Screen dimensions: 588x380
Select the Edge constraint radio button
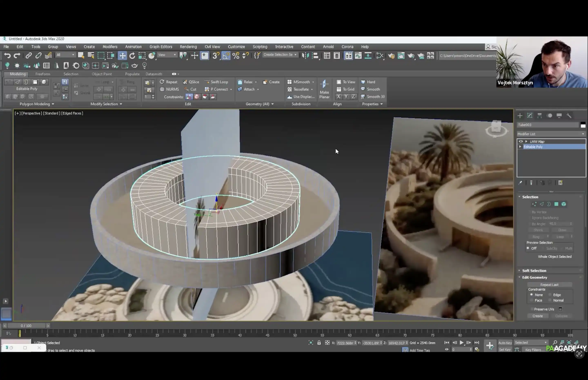(550, 295)
